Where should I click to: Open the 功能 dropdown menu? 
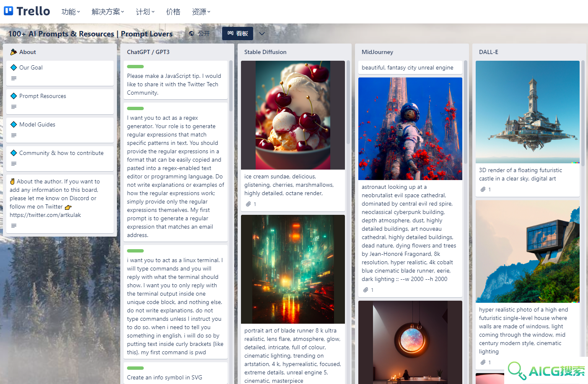click(x=70, y=12)
